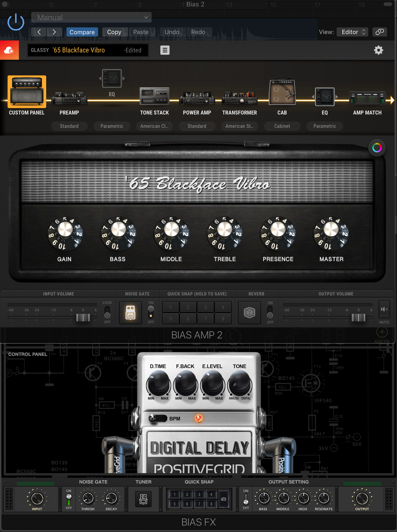Open the Parametric type dropdown under first EQ
The image size is (397, 532).
coord(112,126)
